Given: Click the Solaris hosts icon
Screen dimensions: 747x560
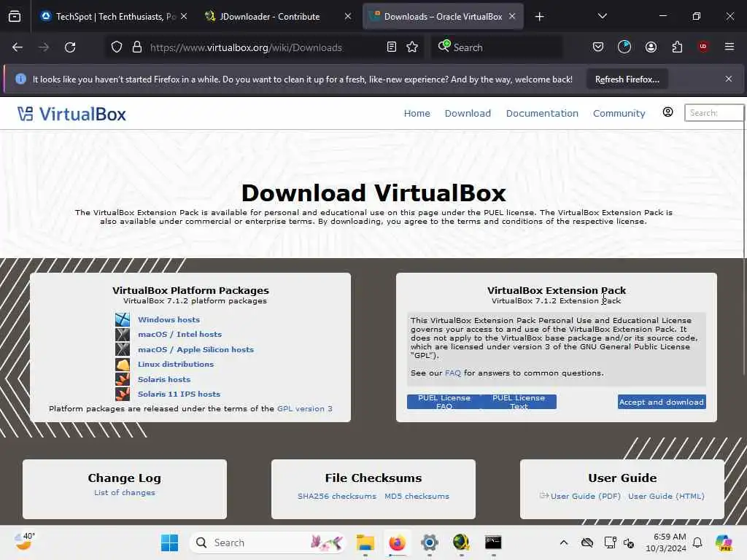Looking at the screenshot, I should coord(123,379).
